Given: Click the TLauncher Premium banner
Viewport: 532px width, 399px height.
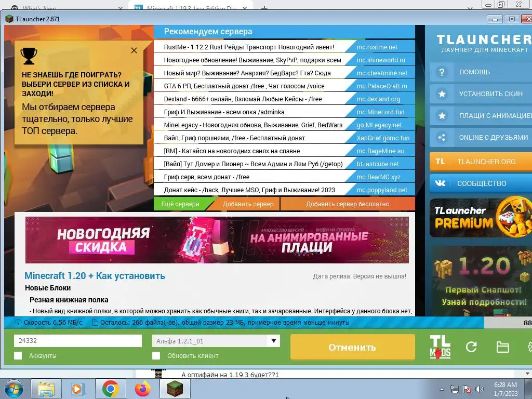Looking at the screenshot, I should 481,218.
